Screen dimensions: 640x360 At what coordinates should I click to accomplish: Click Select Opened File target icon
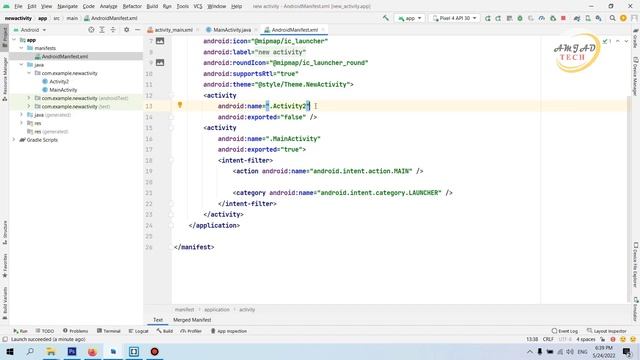point(91,30)
